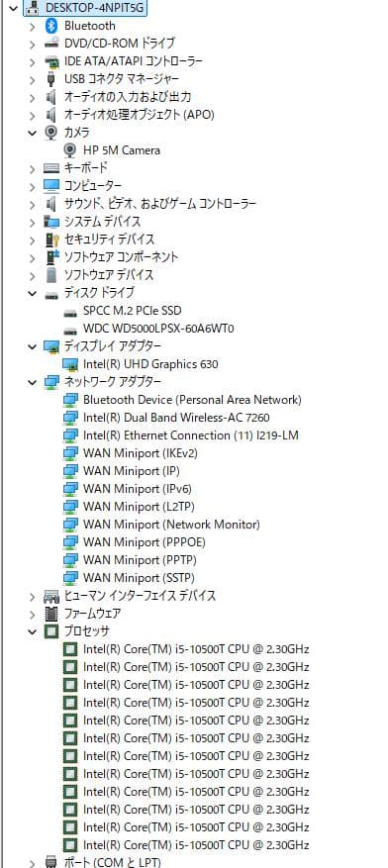Viewport: 388px width, 868px height.
Task: Click the ポート (COM と LPT) icon
Action: click(51, 862)
